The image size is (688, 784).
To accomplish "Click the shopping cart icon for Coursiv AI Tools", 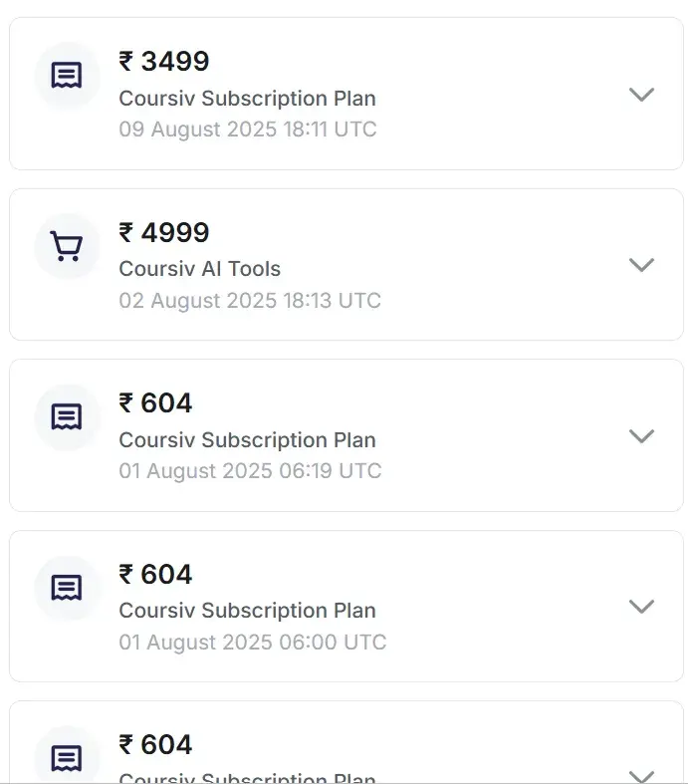I will click(x=67, y=246).
